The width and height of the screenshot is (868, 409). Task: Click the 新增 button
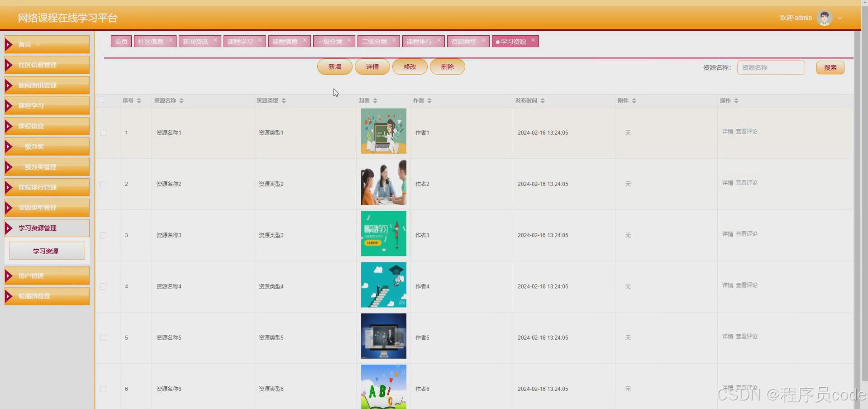point(335,67)
